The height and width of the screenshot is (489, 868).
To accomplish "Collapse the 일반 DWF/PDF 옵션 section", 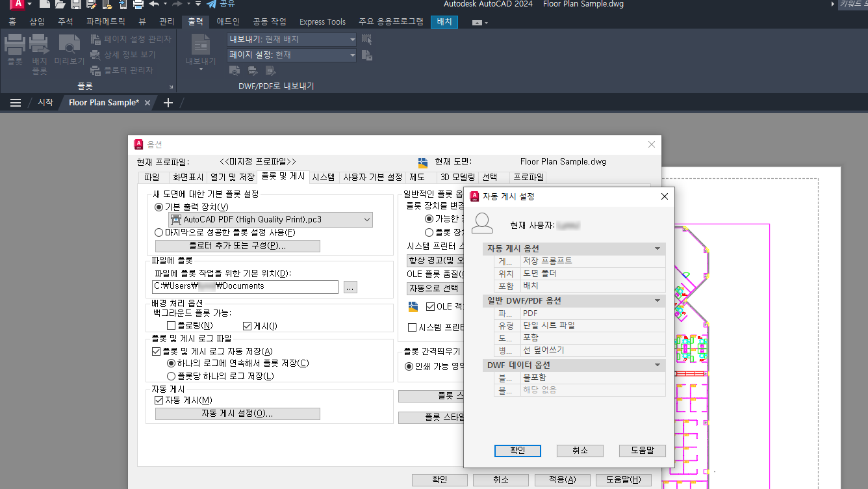I will coord(657,300).
